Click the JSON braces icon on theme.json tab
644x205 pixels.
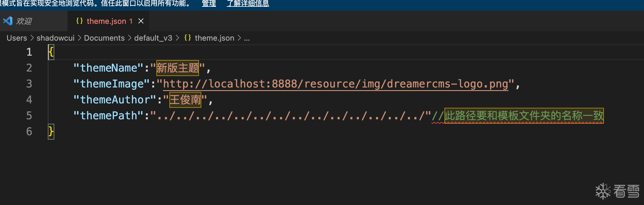point(79,21)
